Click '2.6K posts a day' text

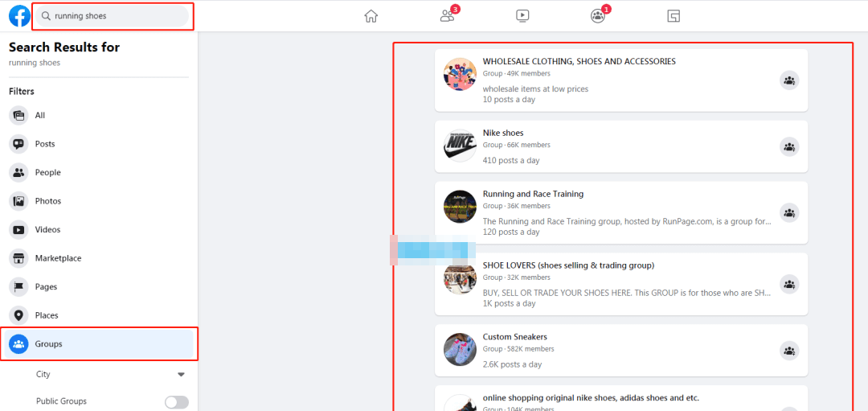coord(512,364)
